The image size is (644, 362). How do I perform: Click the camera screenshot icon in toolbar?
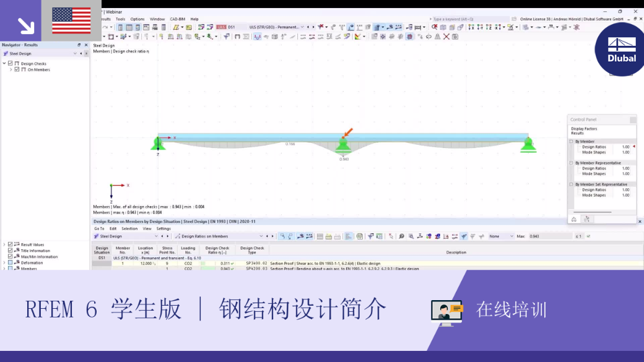(455, 37)
